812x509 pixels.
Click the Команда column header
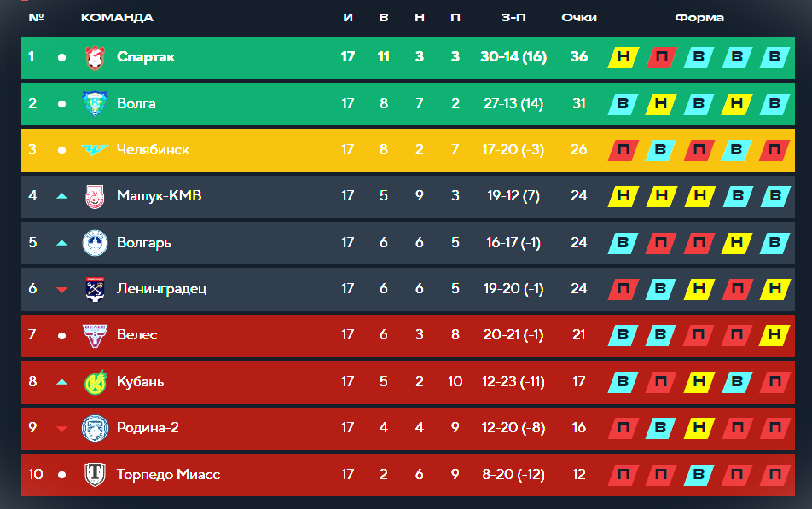click(117, 17)
